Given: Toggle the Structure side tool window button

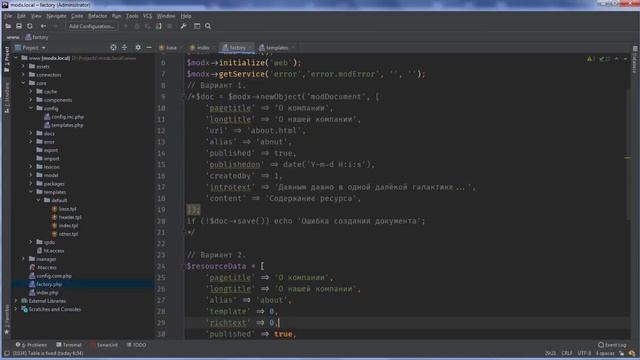Looking at the screenshot, I should (x=7, y=97).
